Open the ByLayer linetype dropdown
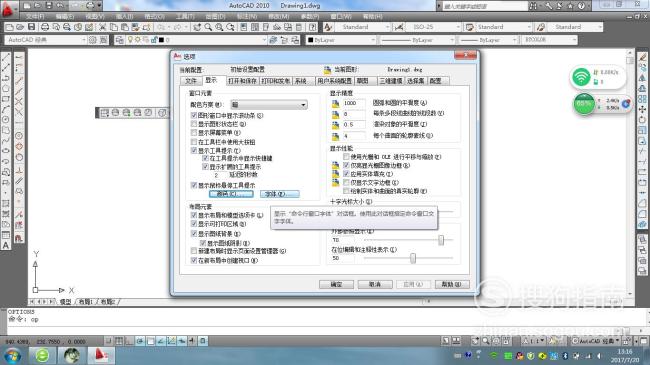650x365 pixels. (x=417, y=40)
